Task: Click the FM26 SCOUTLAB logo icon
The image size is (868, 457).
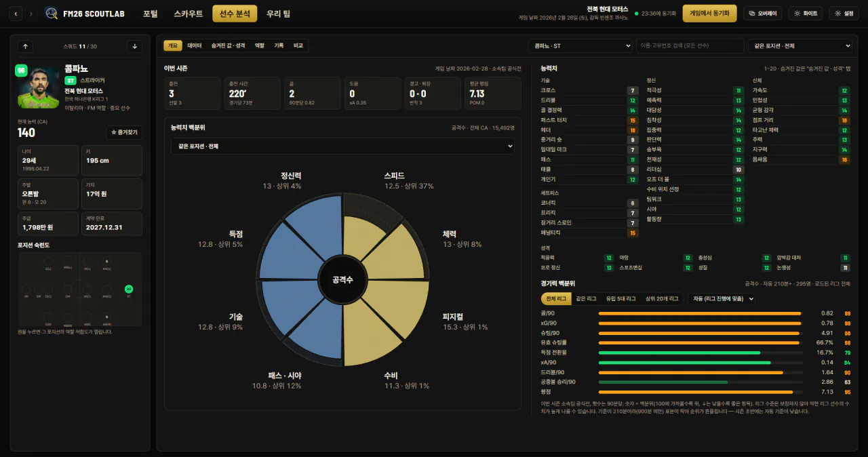Action: tap(52, 14)
